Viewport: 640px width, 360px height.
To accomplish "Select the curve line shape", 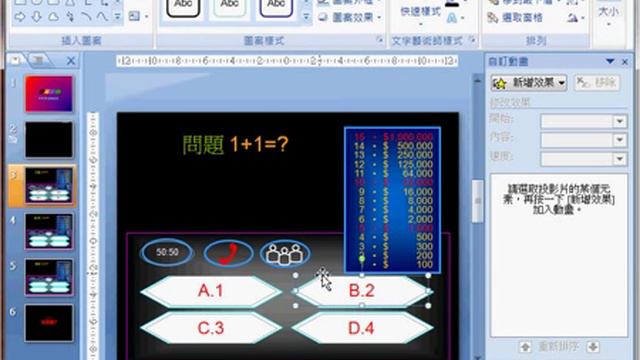I will pos(102,16).
